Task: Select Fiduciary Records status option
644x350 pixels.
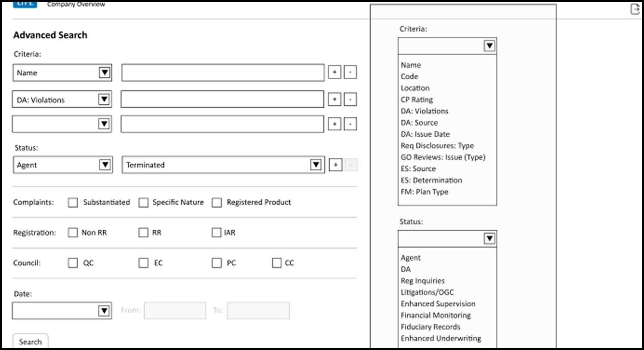Action: point(430,327)
